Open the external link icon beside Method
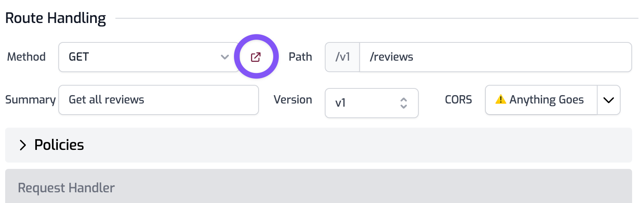Screen dimensions: 644x203 tap(256, 57)
